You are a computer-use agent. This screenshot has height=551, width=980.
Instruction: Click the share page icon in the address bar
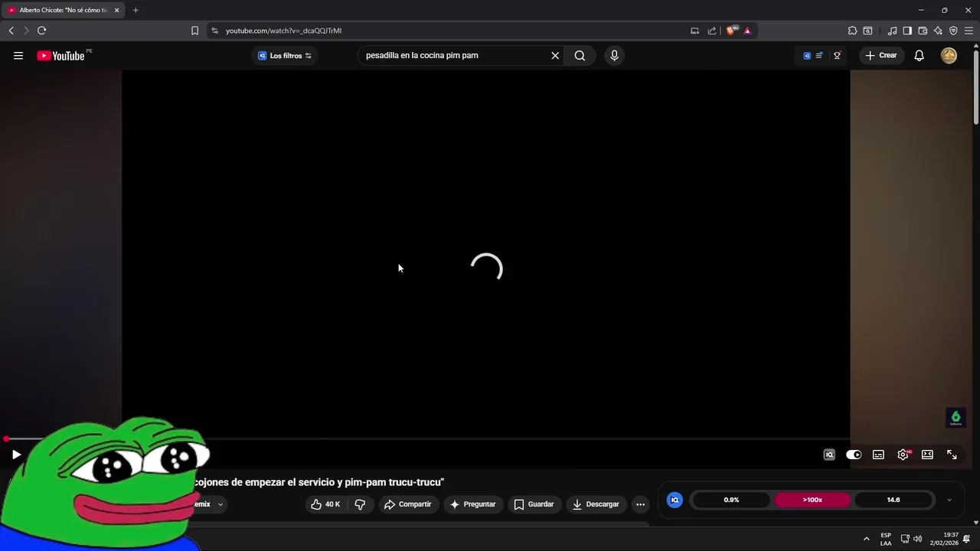(712, 31)
